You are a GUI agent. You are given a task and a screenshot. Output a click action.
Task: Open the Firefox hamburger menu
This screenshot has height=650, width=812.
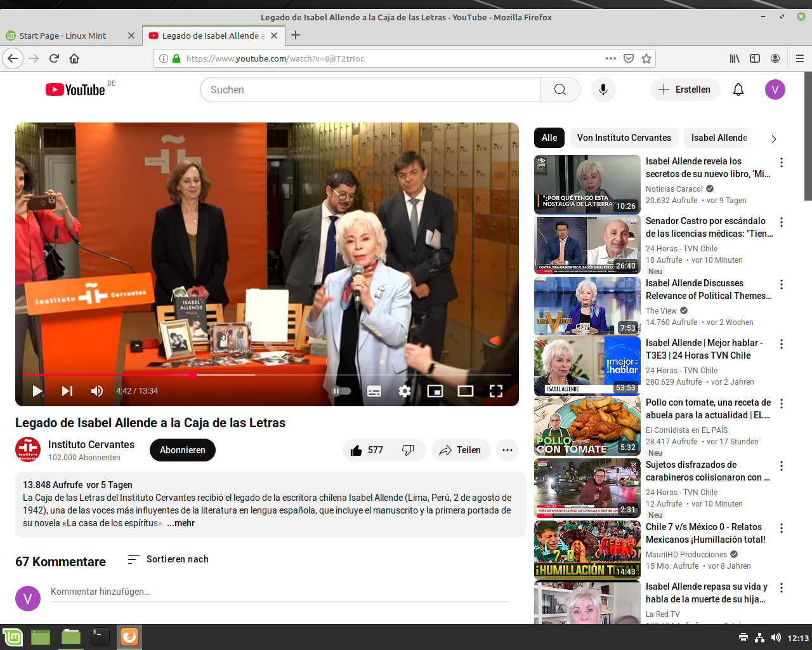(800, 58)
